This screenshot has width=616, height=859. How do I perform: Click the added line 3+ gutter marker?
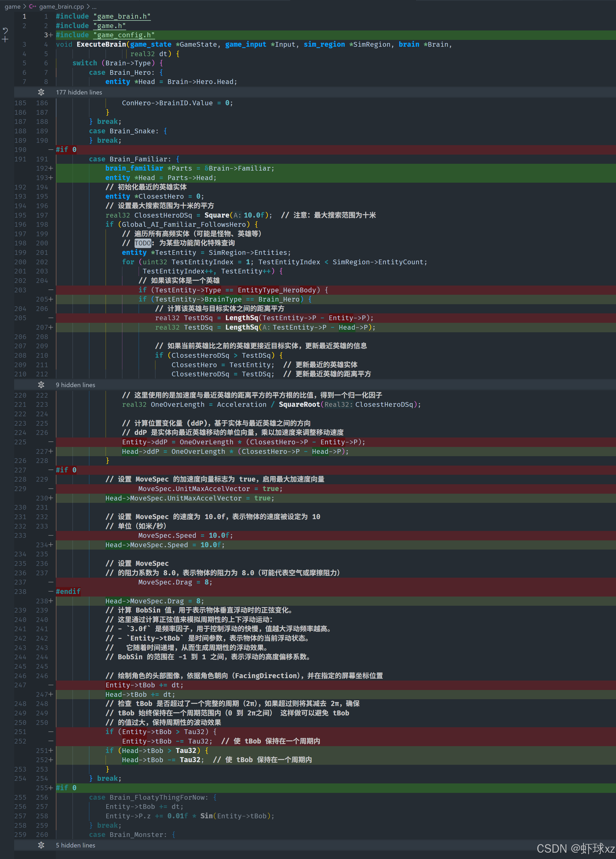pos(48,35)
